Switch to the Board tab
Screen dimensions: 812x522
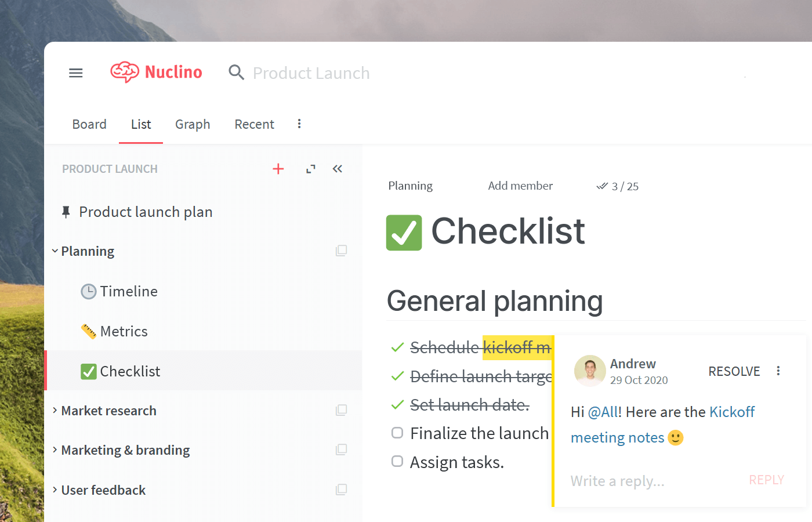[89, 124]
